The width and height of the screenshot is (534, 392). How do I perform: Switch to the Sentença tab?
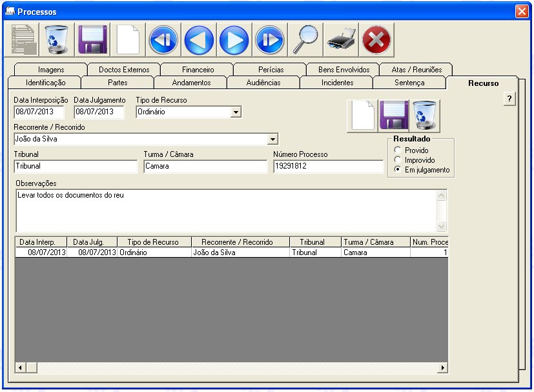pos(409,83)
